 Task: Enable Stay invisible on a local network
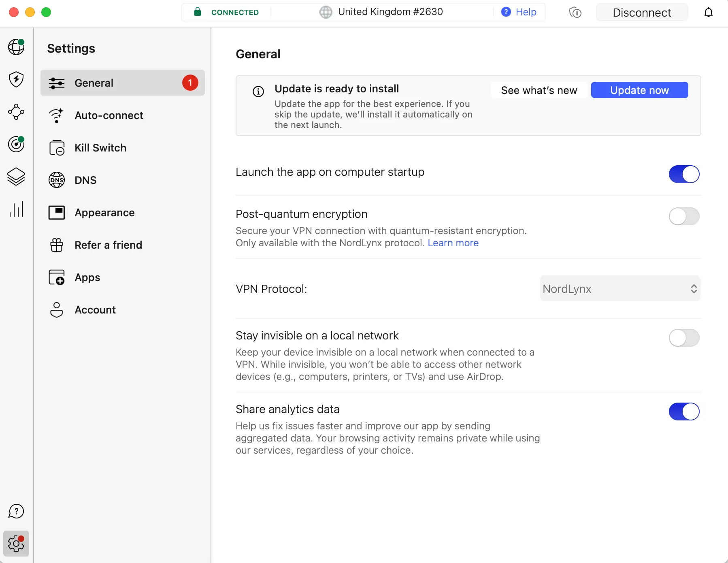684,338
